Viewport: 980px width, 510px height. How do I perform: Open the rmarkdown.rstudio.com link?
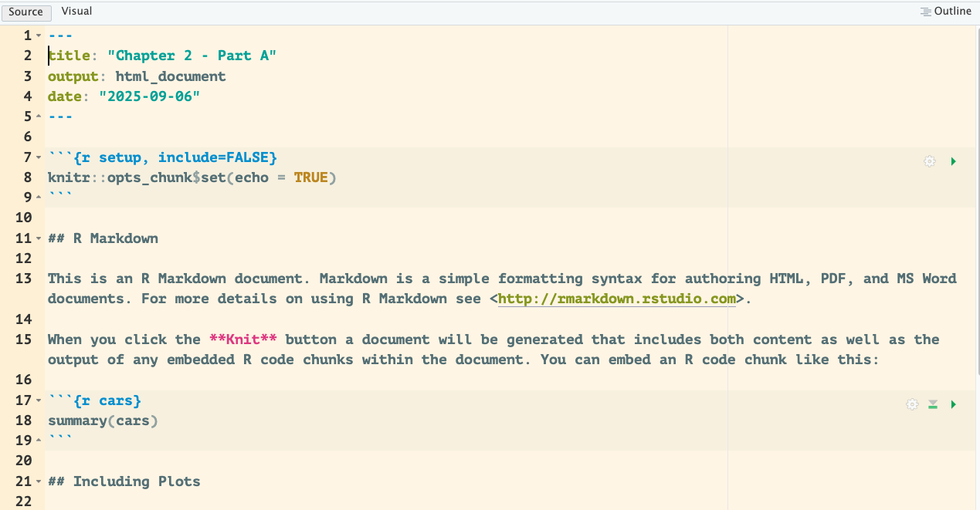[x=617, y=299]
